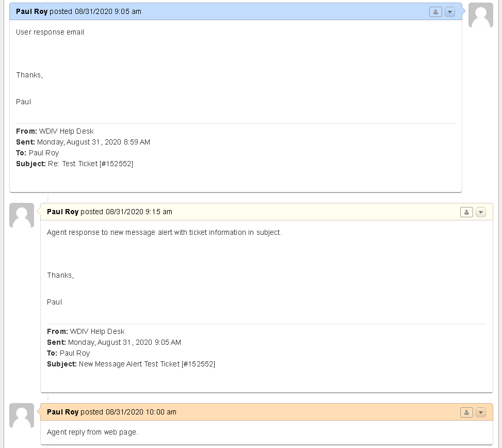The height and width of the screenshot is (448, 502).
Task: Click the yellow header bar of the 9:15 am post
Action: click(310, 212)
